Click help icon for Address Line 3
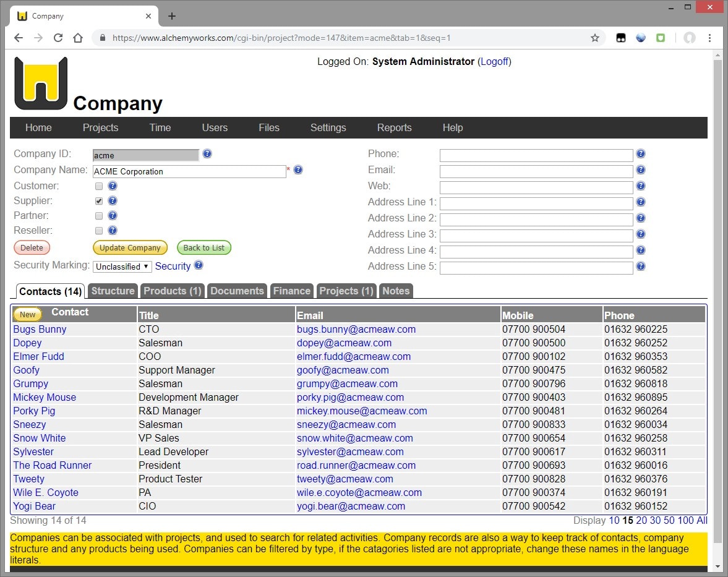The width and height of the screenshot is (728, 577). pyautogui.click(x=641, y=234)
